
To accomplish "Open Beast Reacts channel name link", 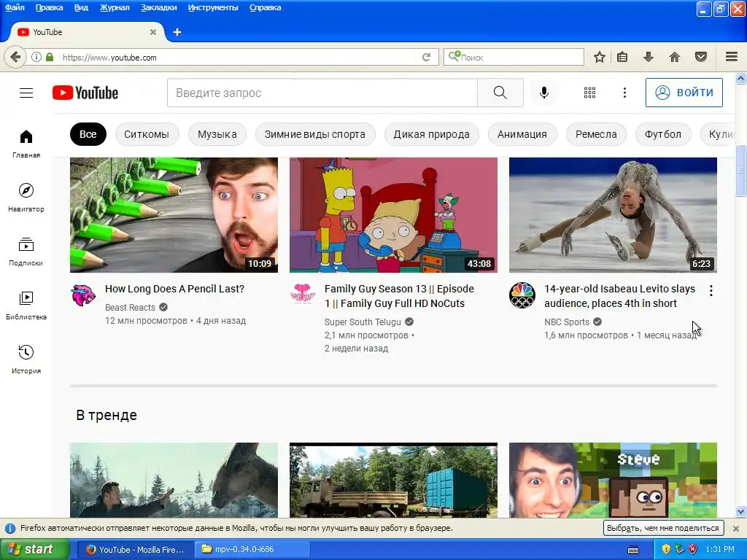I will pyautogui.click(x=130, y=307).
